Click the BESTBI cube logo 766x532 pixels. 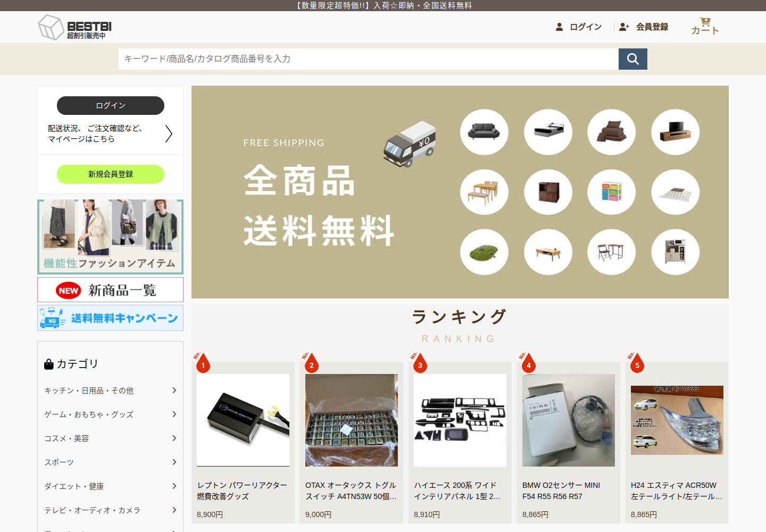tap(74, 27)
